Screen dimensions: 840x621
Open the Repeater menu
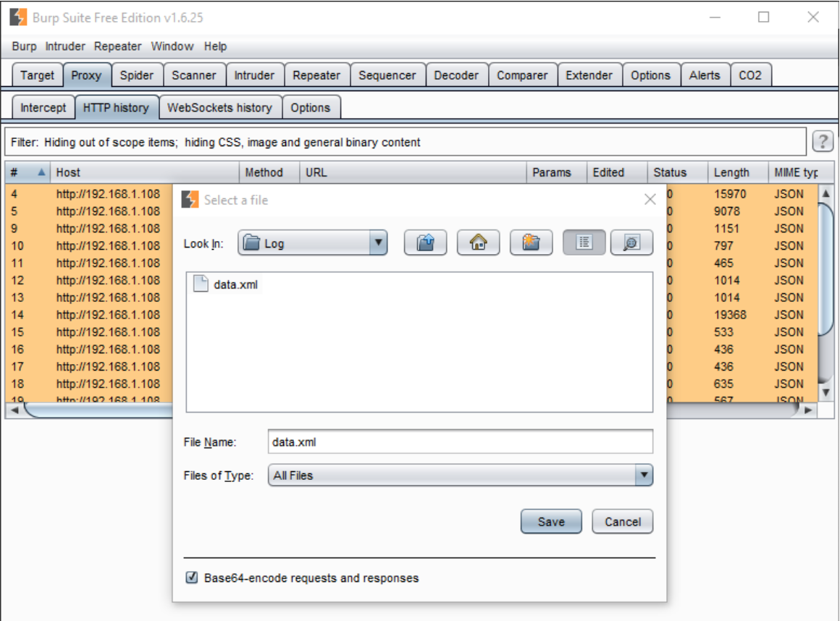click(x=118, y=46)
